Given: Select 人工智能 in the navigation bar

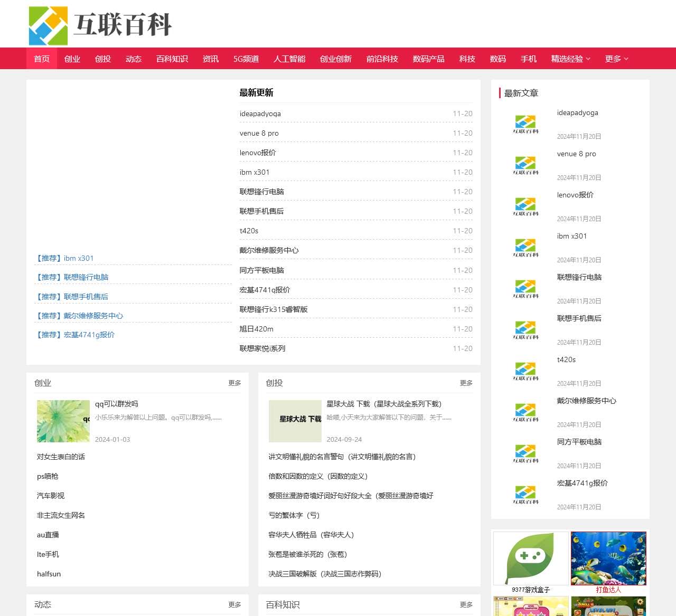Looking at the screenshot, I should [x=289, y=59].
